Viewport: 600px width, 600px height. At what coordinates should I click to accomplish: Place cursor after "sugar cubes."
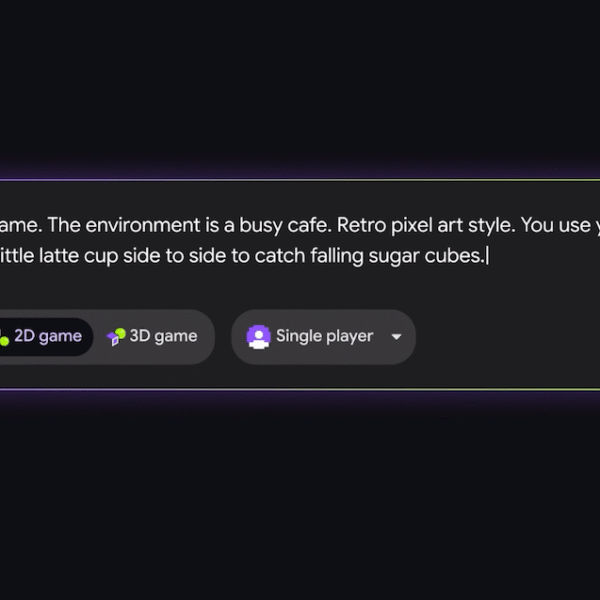[487, 256]
